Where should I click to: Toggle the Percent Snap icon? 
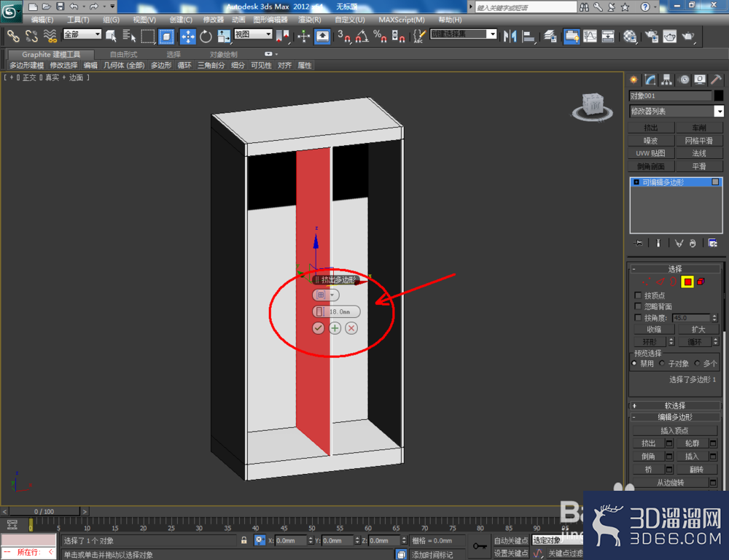click(x=380, y=36)
